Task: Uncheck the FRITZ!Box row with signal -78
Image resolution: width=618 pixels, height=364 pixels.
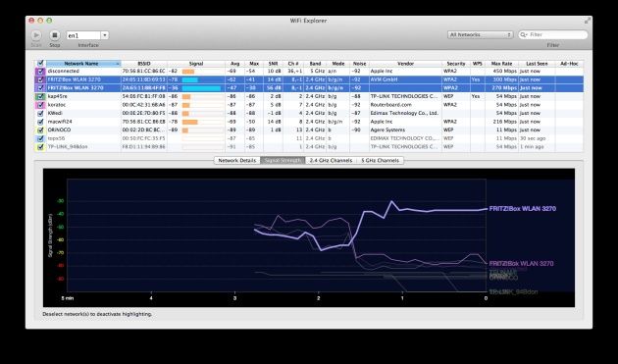Action: (40, 79)
